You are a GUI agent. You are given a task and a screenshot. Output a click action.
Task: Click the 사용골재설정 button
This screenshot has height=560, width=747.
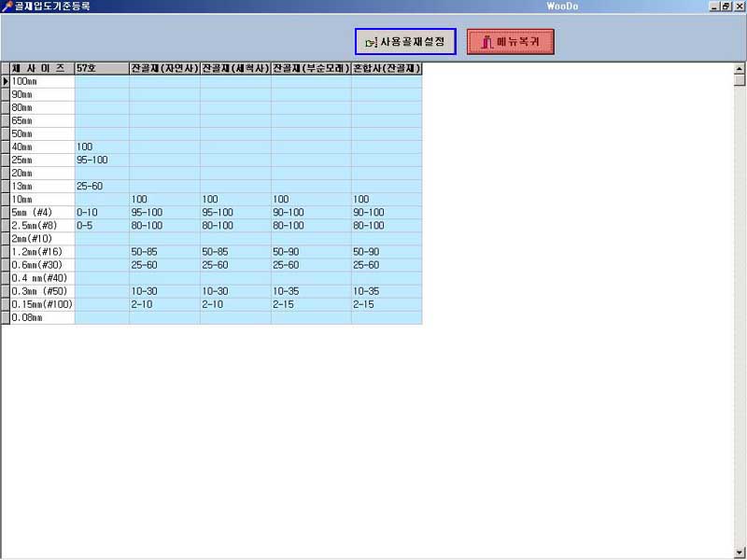[x=405, y=42]
